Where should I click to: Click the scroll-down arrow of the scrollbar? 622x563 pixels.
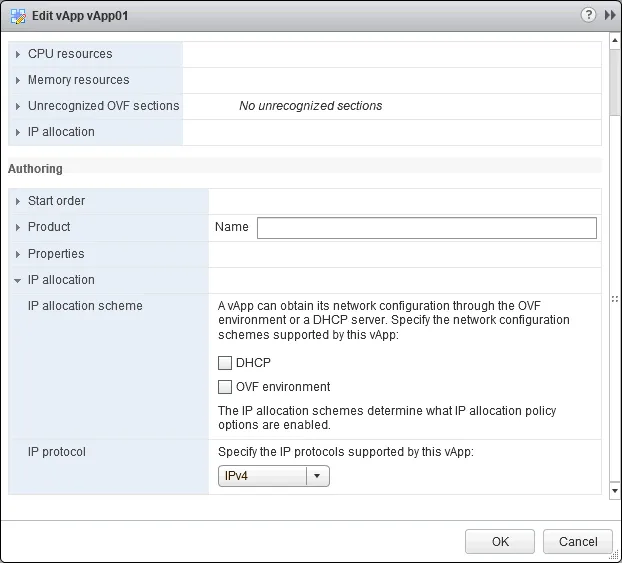coord(614,491)
